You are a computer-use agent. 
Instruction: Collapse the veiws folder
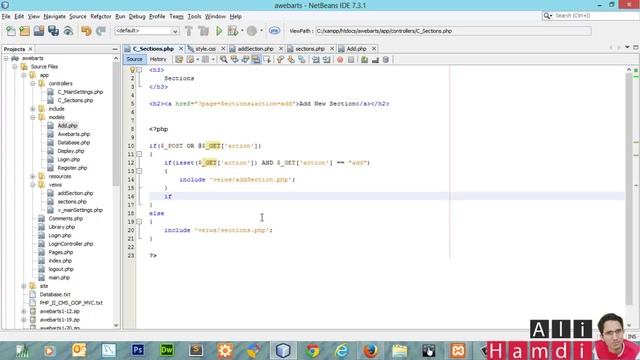(x=33, y=185)
